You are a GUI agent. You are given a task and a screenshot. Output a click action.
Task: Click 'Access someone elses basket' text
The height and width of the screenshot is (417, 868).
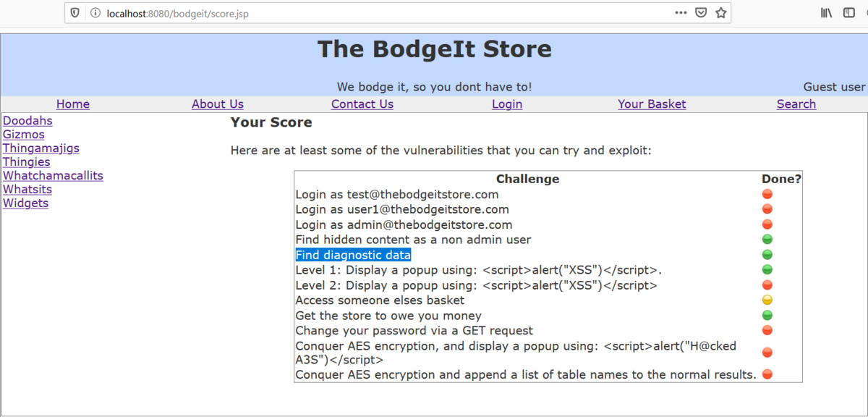(380, 300)
